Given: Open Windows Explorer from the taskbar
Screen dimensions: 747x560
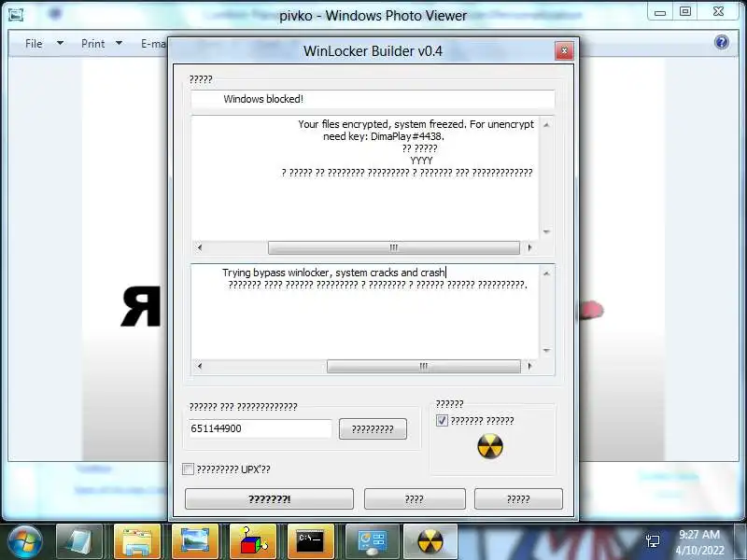Looking at the screenshot, I should point(136,542).
